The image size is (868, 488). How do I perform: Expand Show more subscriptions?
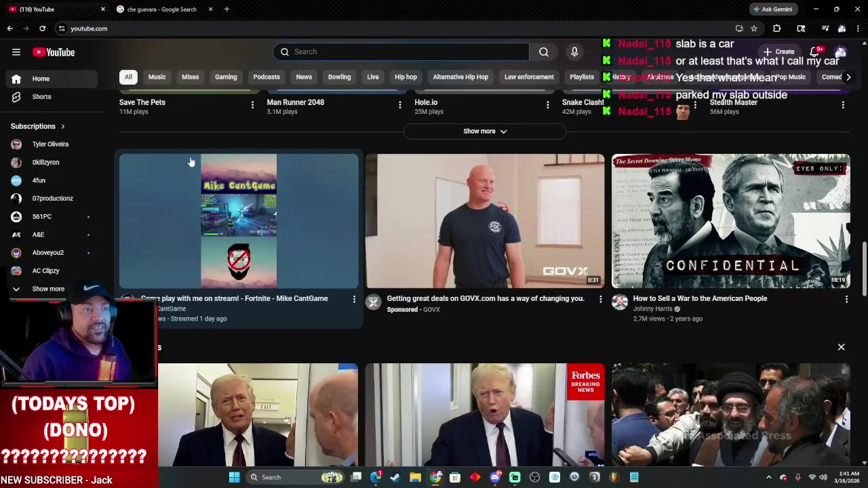coord(48,289)
